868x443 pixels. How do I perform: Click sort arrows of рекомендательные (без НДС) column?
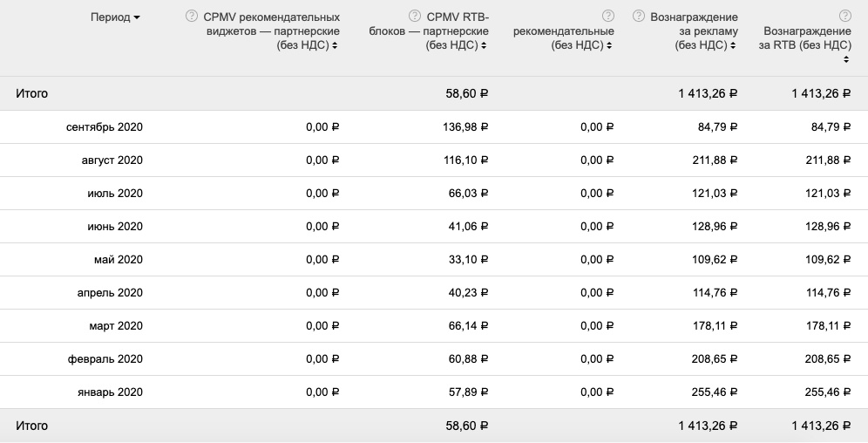coord(610,45)
